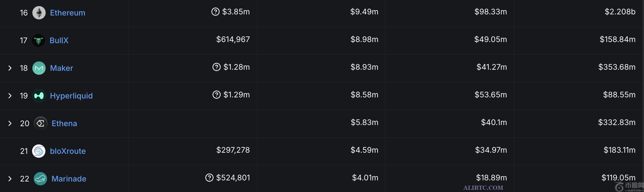This screenshot has width=644, height=192.
Task: Click the Ethereum diamond logo icon
Action: [x=39, y=13]
